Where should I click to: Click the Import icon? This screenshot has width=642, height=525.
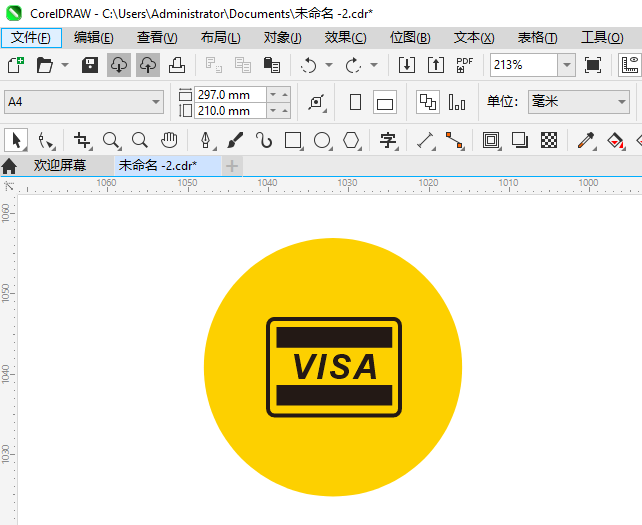pyautogui.click(x=407, y=65)
